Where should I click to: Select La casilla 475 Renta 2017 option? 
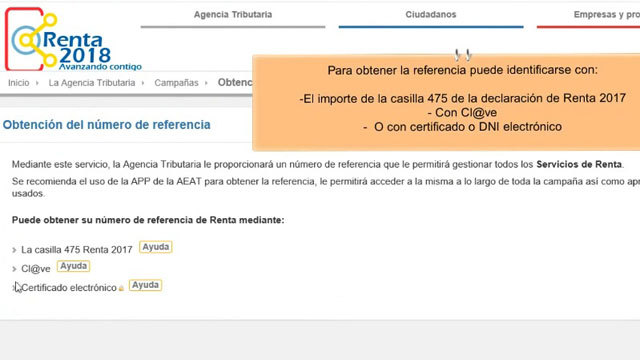click(x=77, y=249)
